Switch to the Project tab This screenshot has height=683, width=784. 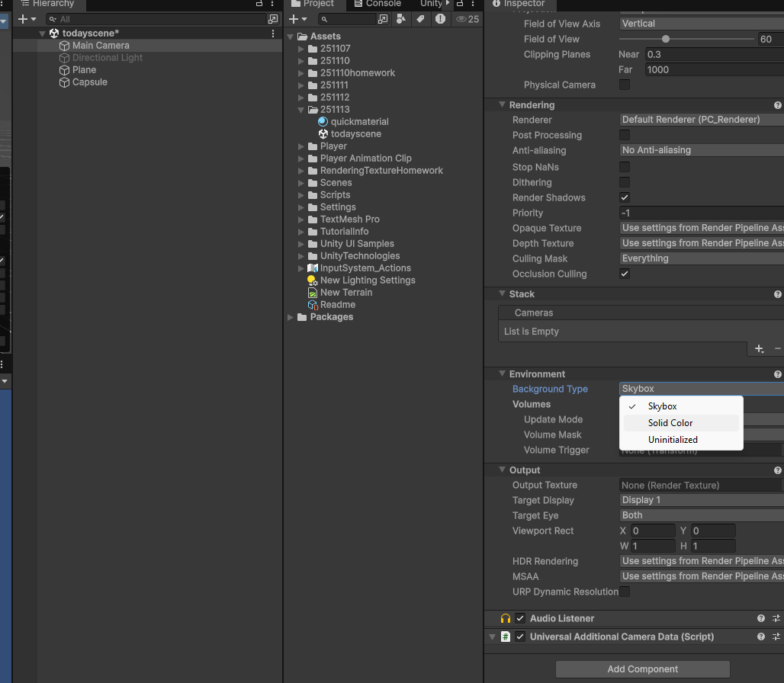coord(313,4)
